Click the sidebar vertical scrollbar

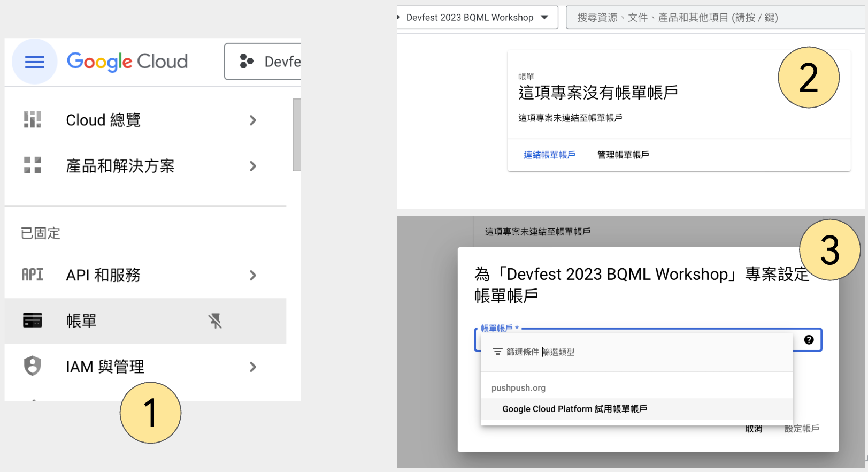click(x=296, y=135)
